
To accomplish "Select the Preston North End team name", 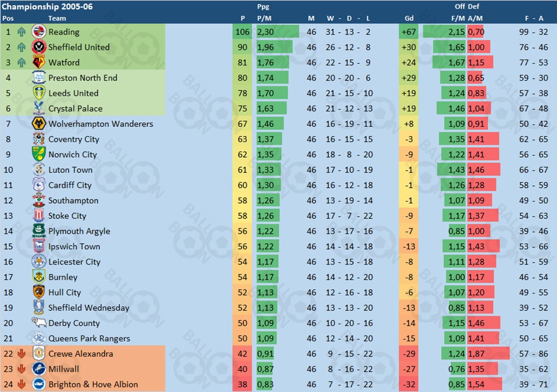I will tap(83, 78).
